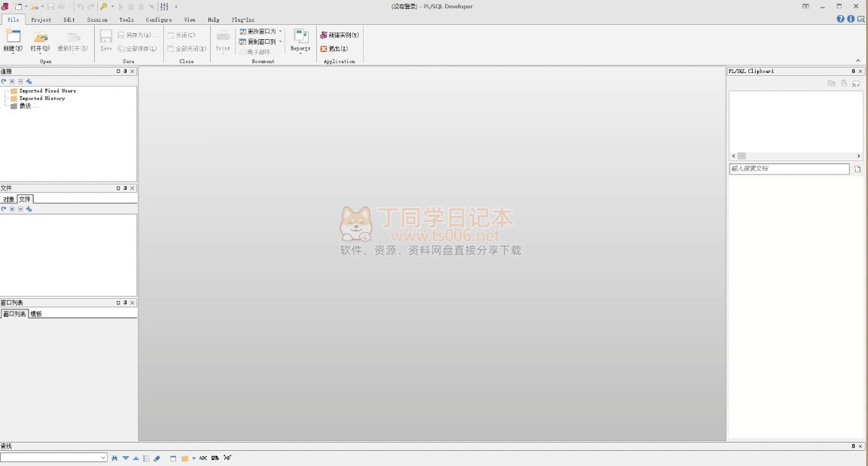Image resolution: width=868 pixels, height=466 pixels.
Task: Click the last toolbar icon in connections panel
Action: (29, 81)
